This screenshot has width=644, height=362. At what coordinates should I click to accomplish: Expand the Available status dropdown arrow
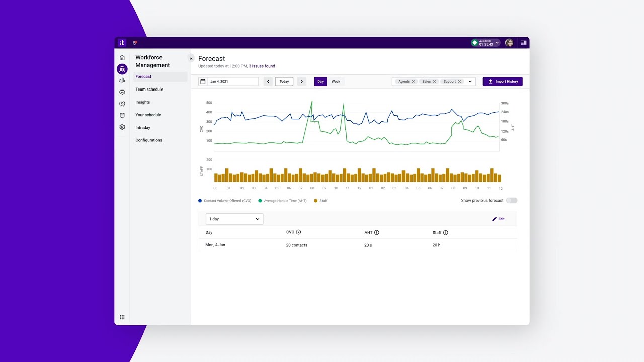coord(497,43)
